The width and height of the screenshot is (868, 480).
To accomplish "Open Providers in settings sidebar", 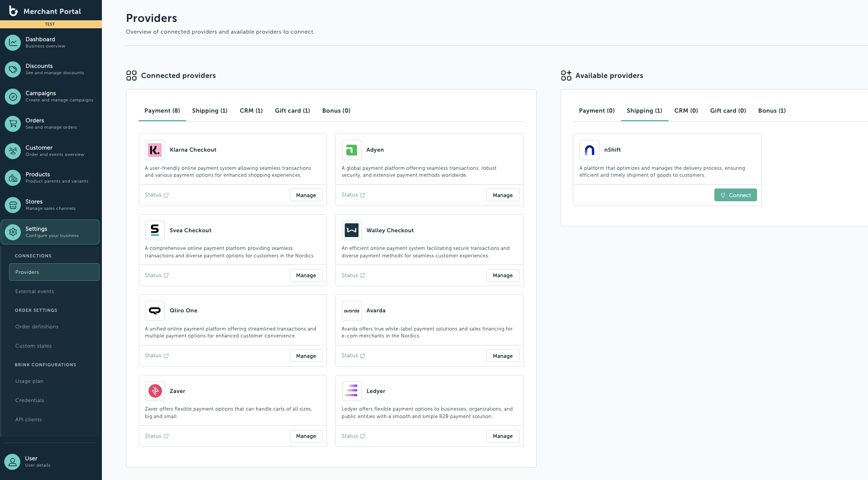I will [x=54, y=272].
